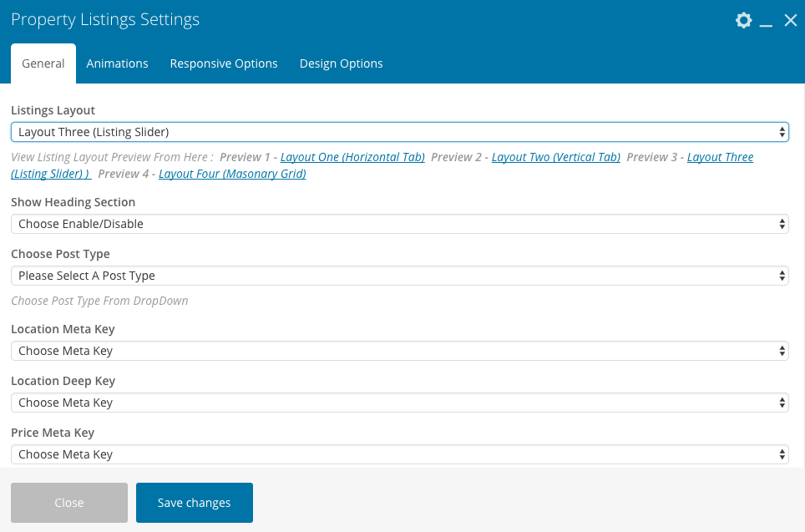Select the Price Meta Key dropdown

point(399,454)
